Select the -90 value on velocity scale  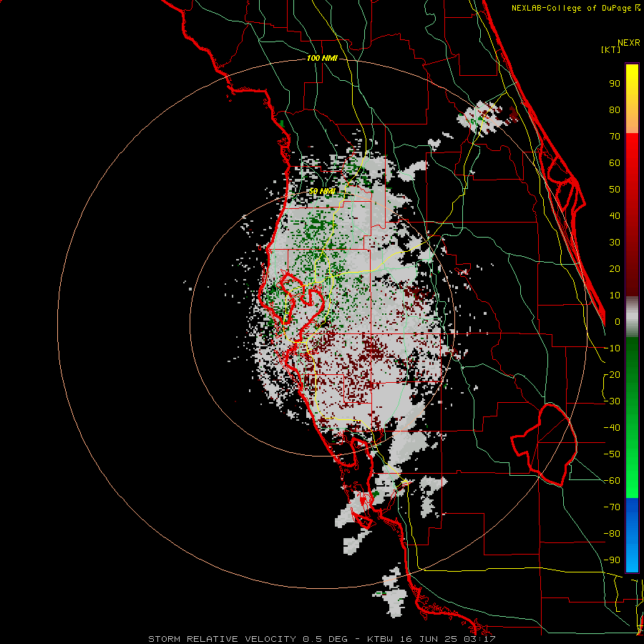coord(612,560)
